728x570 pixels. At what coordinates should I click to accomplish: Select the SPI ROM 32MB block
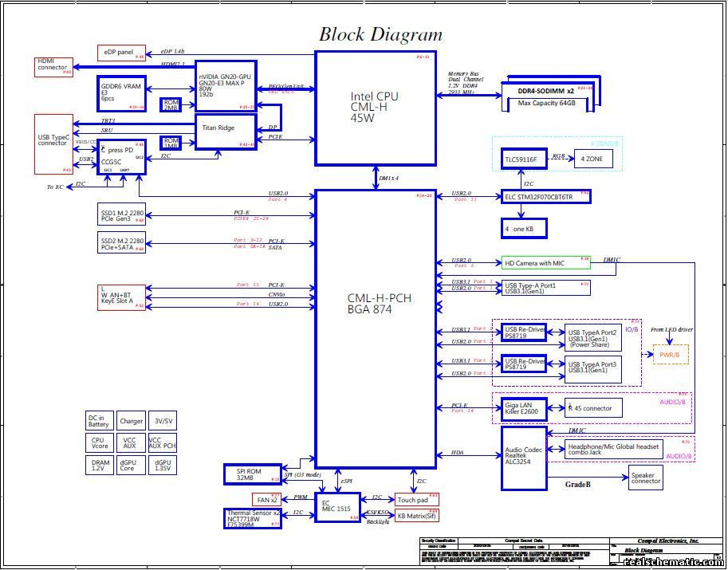coord(250,474)
